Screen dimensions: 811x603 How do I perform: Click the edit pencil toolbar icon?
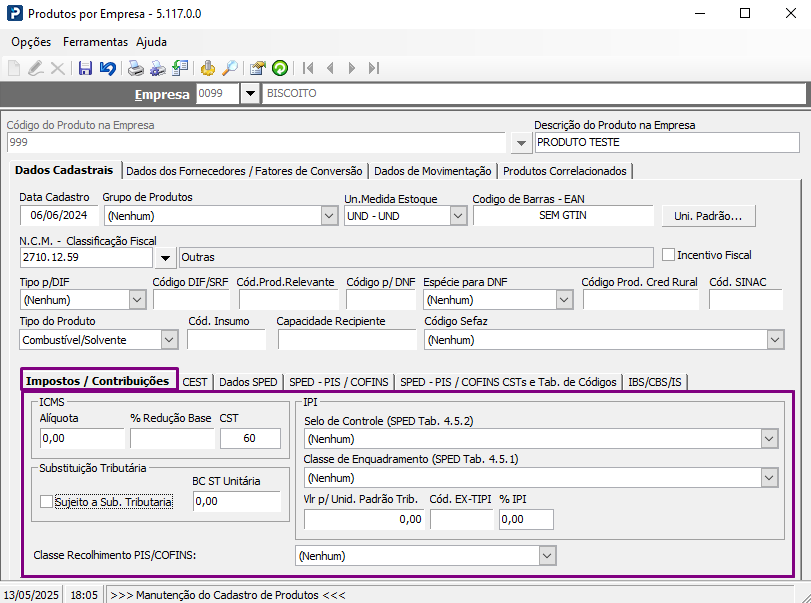(36, 68)
